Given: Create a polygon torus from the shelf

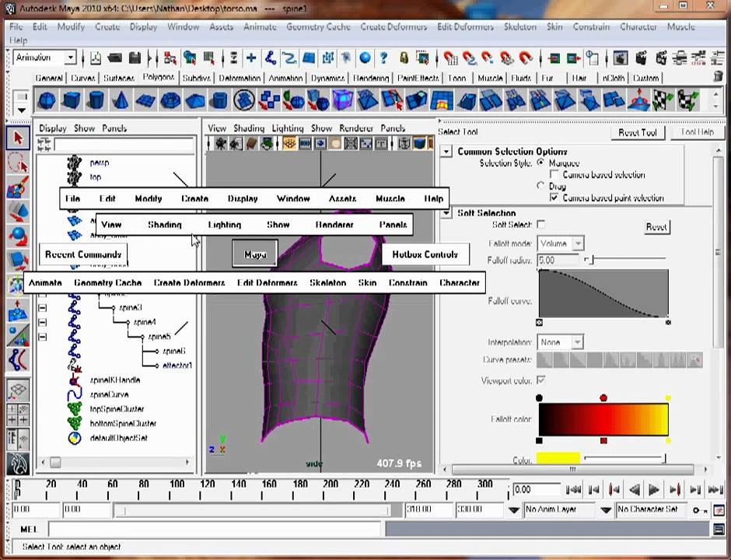Looking at the screenshot, I should click(x=170, y=100).
